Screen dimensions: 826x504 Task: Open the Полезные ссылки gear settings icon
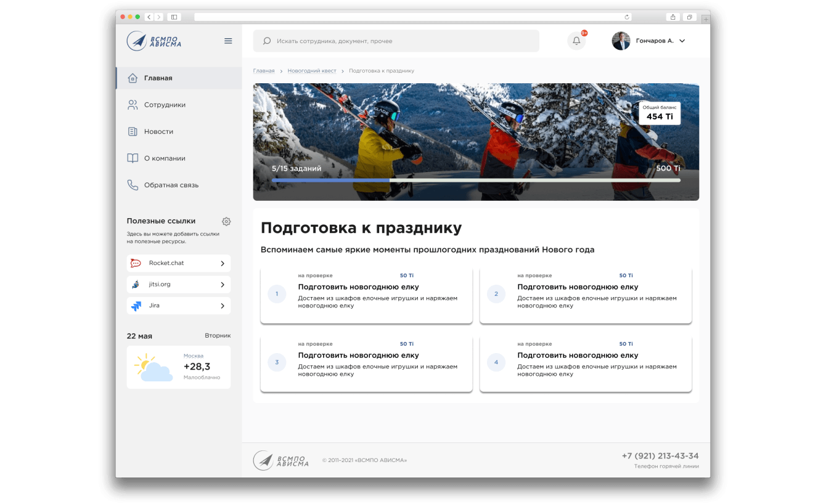click(226, 221)
